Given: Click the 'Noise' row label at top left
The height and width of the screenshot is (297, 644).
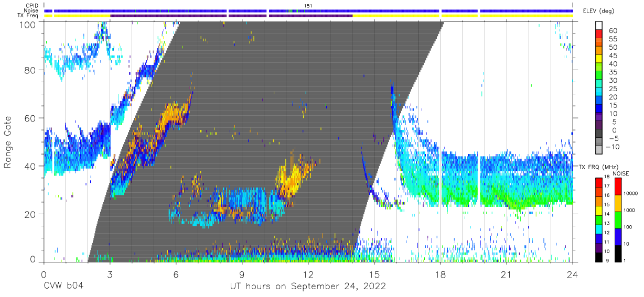Looking at the screenshot, I should 32,10.
